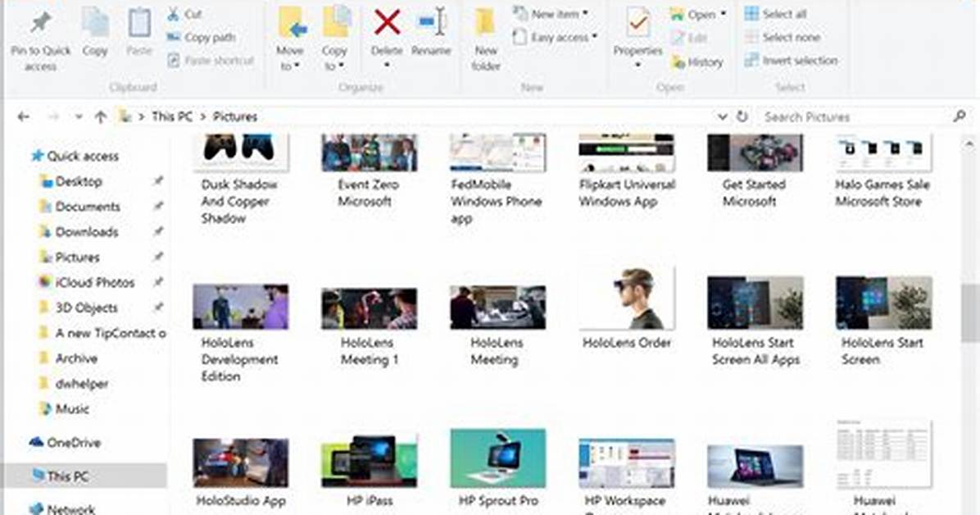Open Archive folder in sidebar
This screenshot has width=980, height=515.
tap(68, 358)
